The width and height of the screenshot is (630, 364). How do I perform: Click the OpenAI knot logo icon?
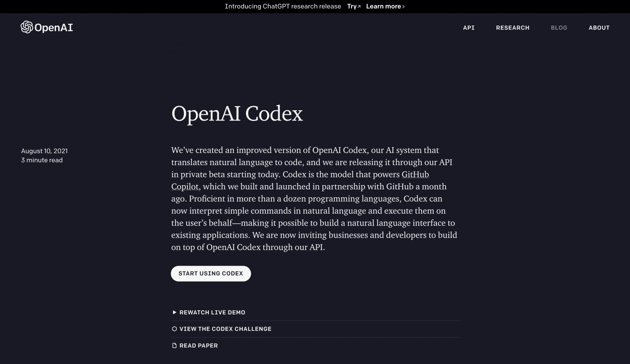click(x=27, y=27)
